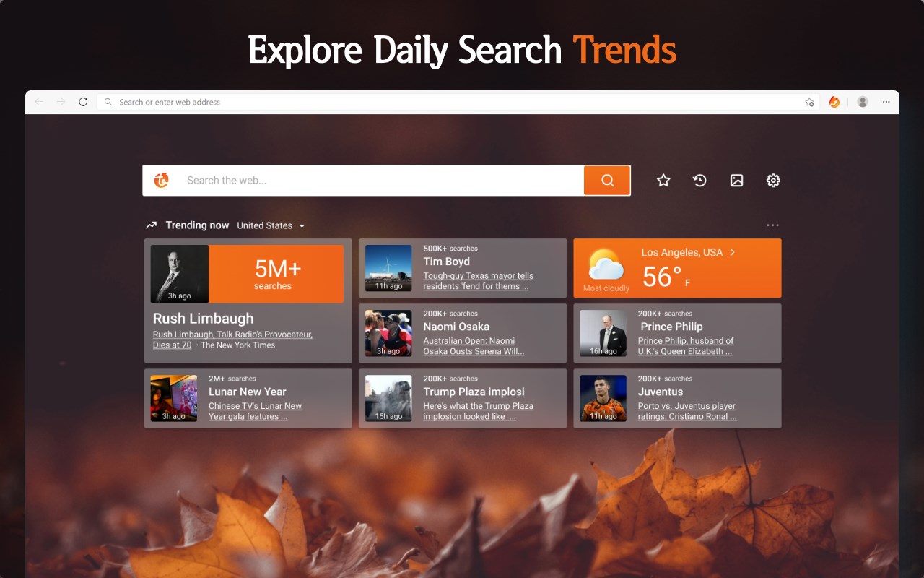Click into the Search the web field
This screenshot has width=924, height=578.
coord(381,181)
